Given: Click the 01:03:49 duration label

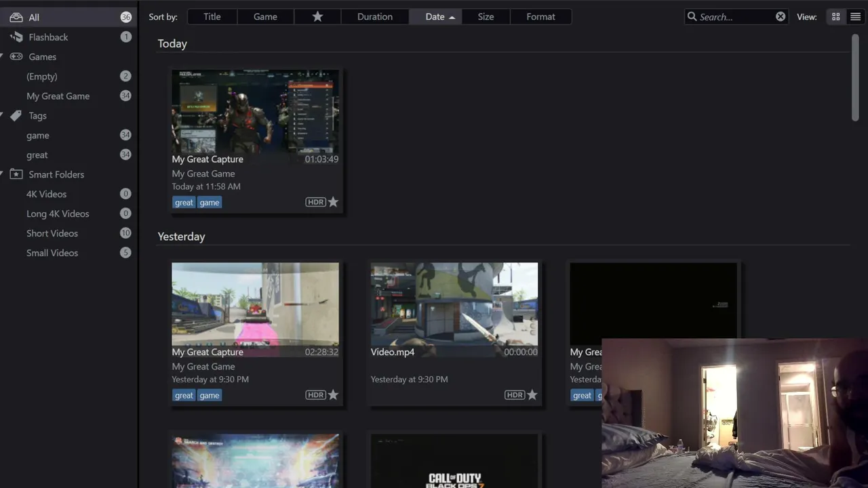Looking at the screenshot, I should pyautogui.click(x=321, y=159).
